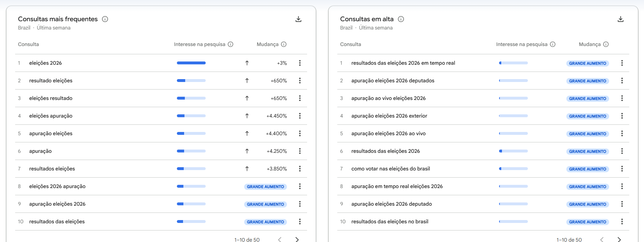Image resolution: width=644 pixels, height=242 pixels.
Task: Go to next page of Consultas mais frequentes
Action: click(297, 239)
